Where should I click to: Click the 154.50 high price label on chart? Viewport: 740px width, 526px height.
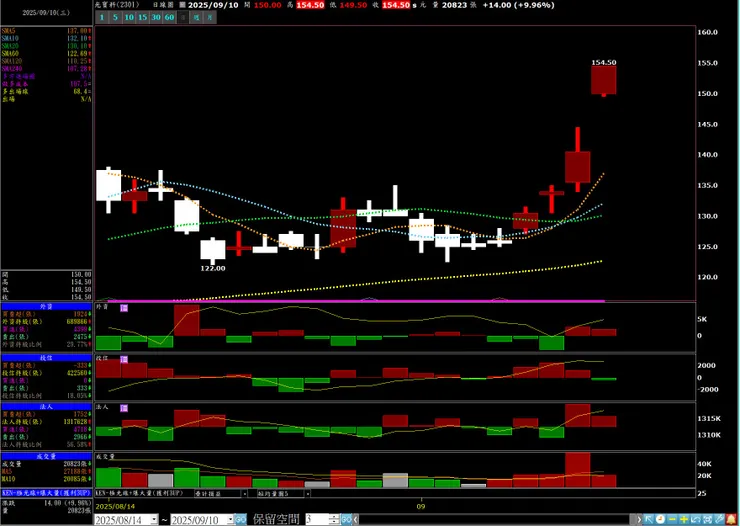[x=604, y=62]
